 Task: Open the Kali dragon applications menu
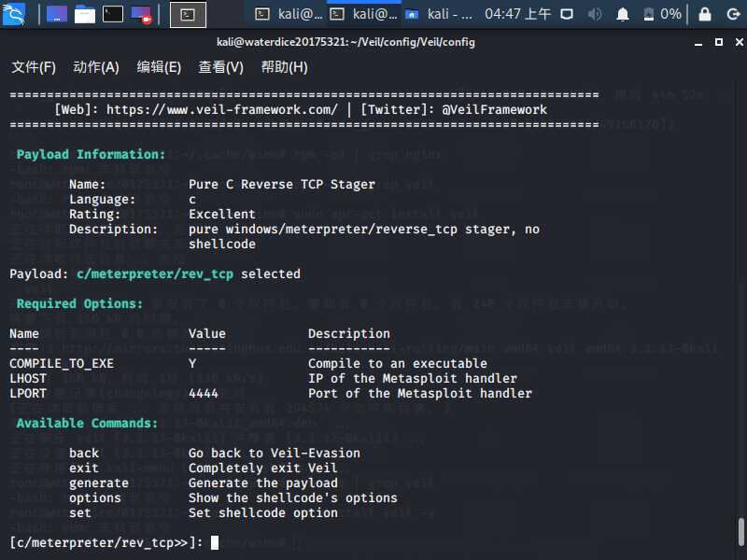tap(14, 14)
